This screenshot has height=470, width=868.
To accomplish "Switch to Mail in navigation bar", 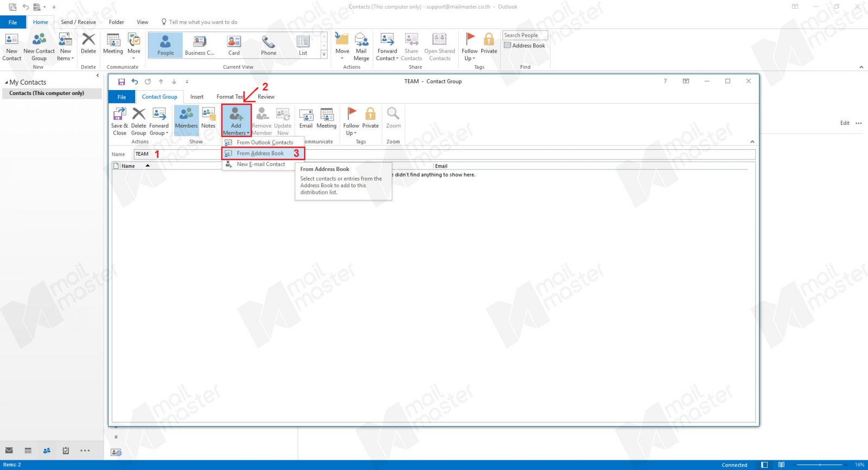I will (9, 450).
